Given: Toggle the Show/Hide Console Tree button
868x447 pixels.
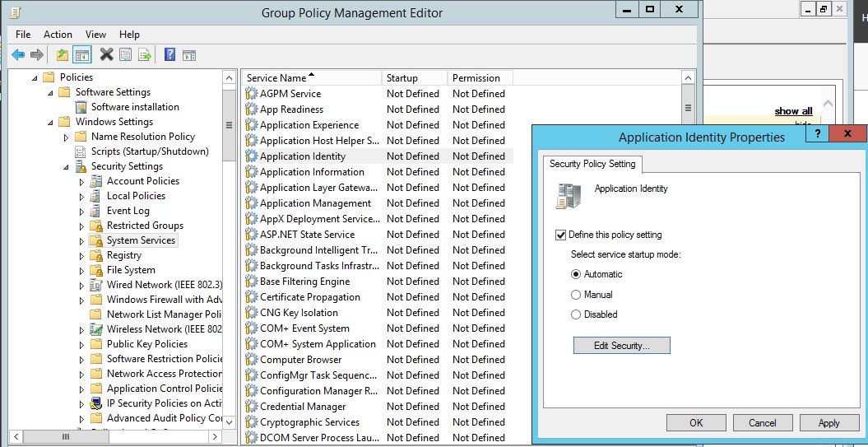Looking at the screenshot, I should 81,55.
